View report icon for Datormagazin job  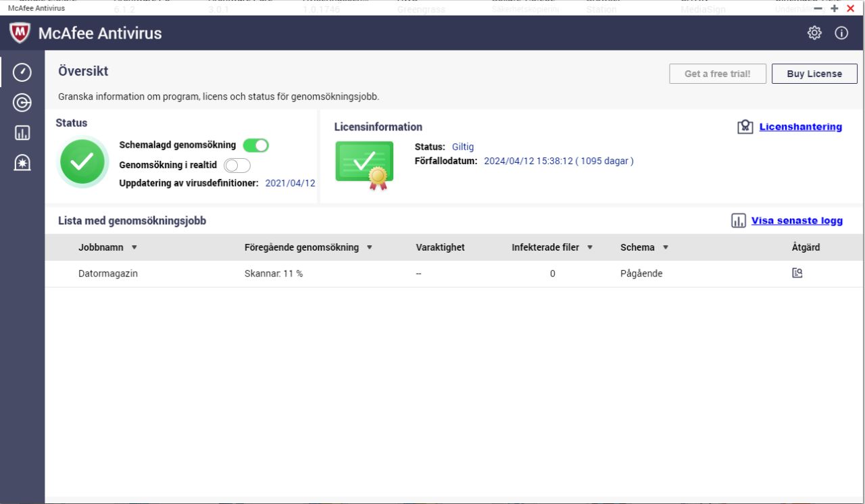coord(797,273)
